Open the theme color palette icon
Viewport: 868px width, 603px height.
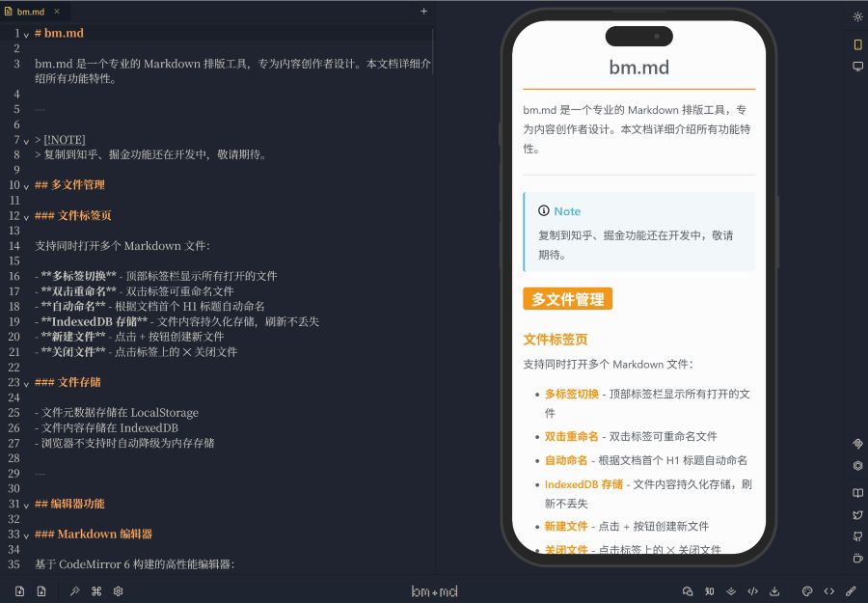click(x=807, y=591)
